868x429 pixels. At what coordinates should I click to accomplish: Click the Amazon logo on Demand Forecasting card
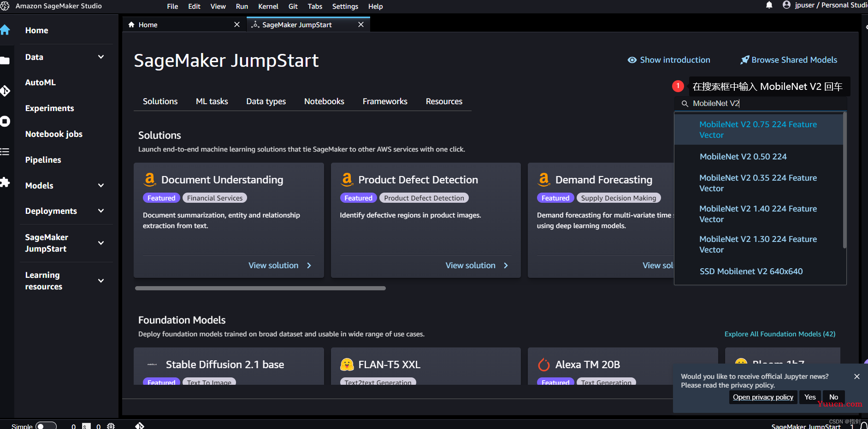544,179
